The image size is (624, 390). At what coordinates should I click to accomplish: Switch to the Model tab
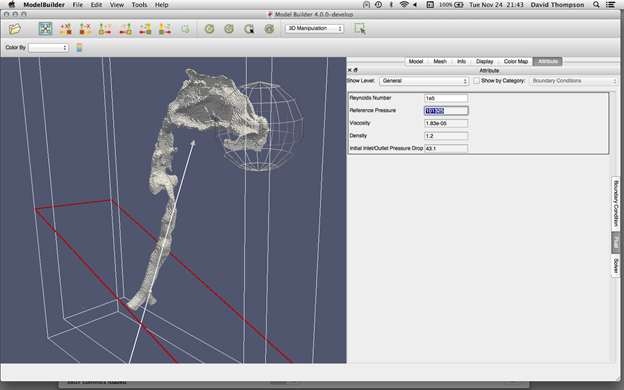(x=416, y=61)
